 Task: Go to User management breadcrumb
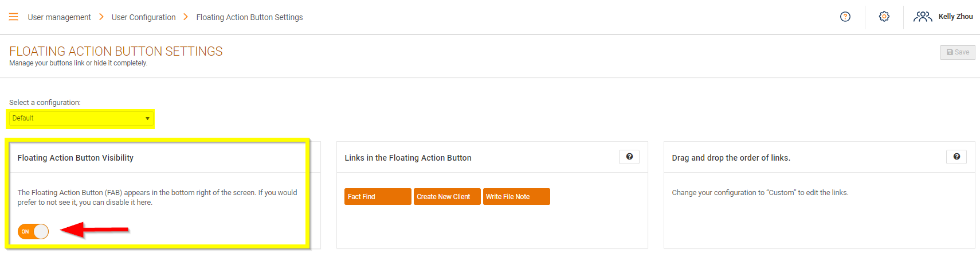pos(59,17)
